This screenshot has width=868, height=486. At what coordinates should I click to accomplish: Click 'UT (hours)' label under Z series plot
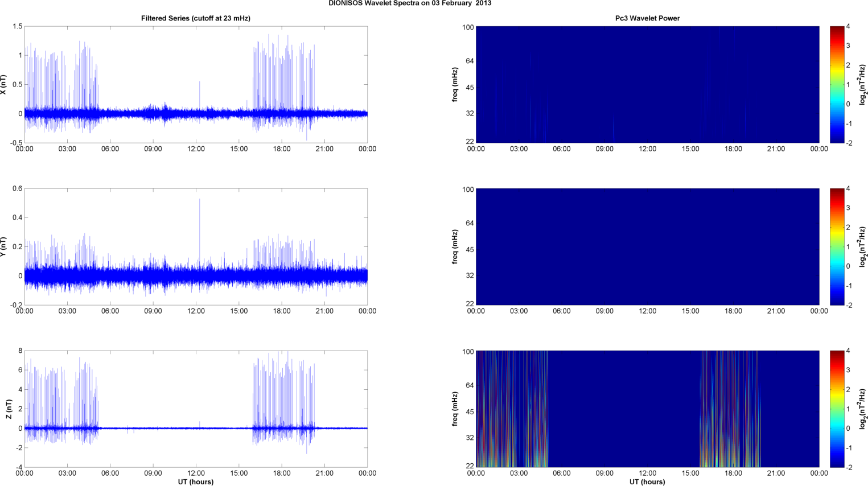click(196, 482)
